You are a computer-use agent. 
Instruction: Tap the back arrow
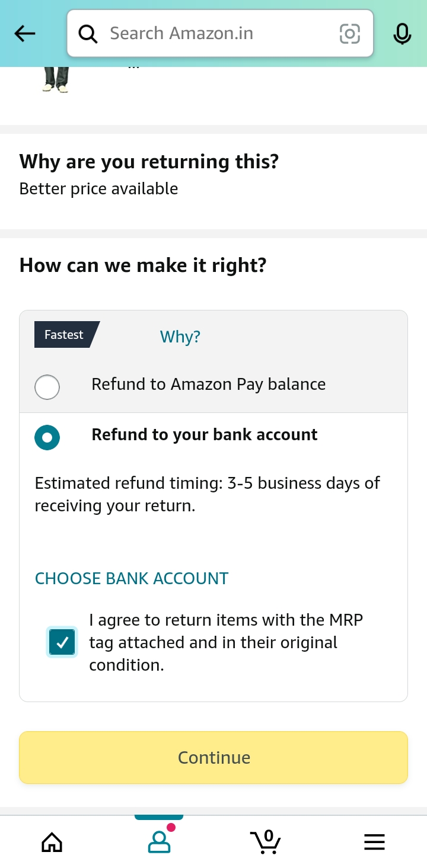(x=25, y=34)
